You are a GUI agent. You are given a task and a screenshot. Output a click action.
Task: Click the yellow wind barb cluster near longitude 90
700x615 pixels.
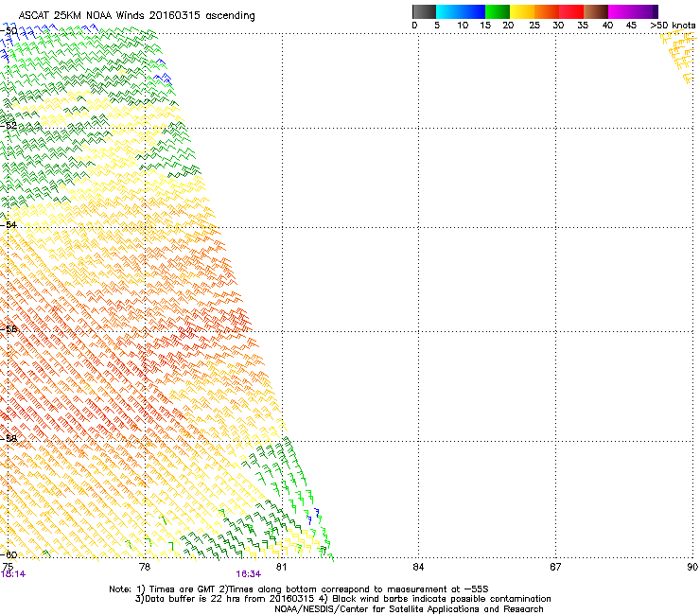tap(679, 56)
